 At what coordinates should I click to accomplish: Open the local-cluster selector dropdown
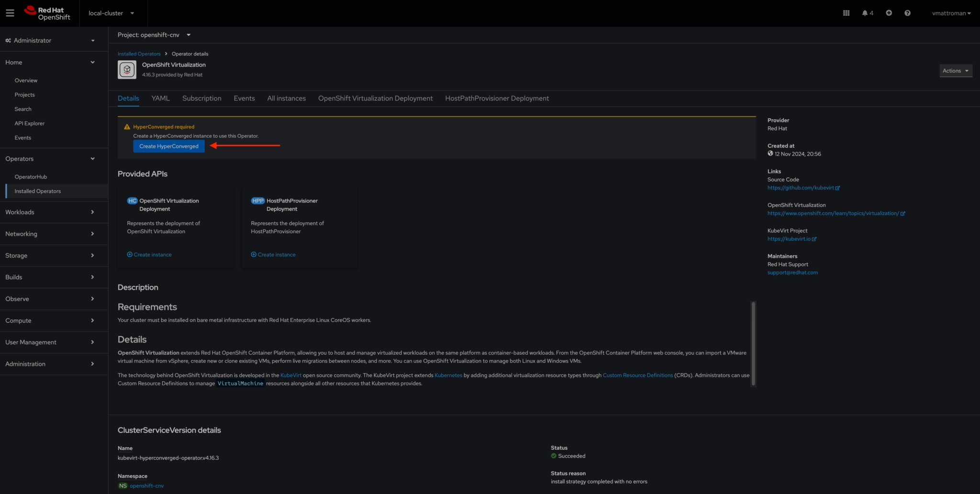[x=113, y=13]
